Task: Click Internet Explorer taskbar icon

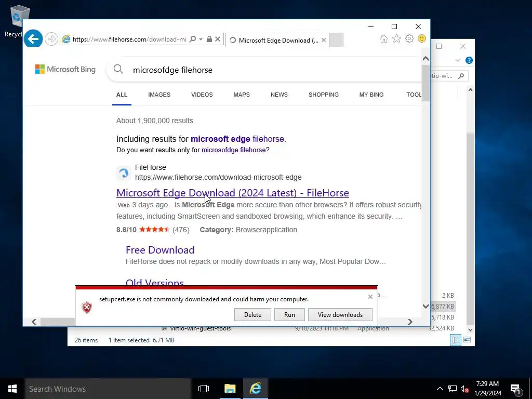Action: (256, 389)
